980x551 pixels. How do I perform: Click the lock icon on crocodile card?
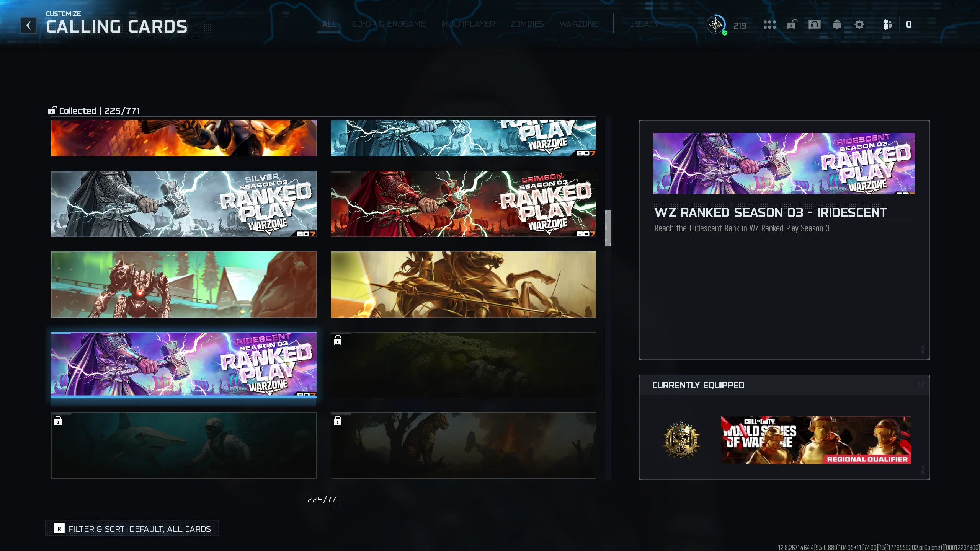point(338,340)
